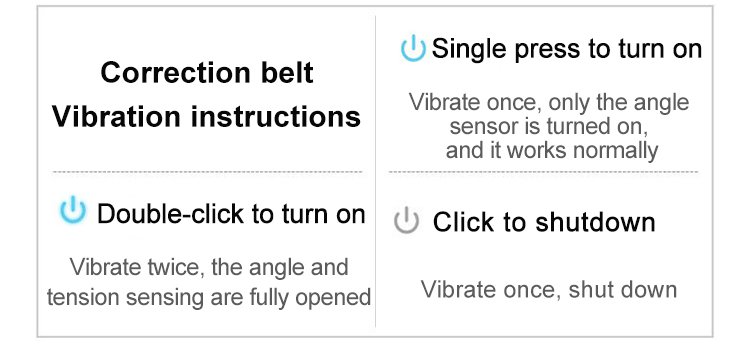Click 'Vibrate once, only the angle' text
This screenshot has height=363, width=750.
(x=549, y=102)
